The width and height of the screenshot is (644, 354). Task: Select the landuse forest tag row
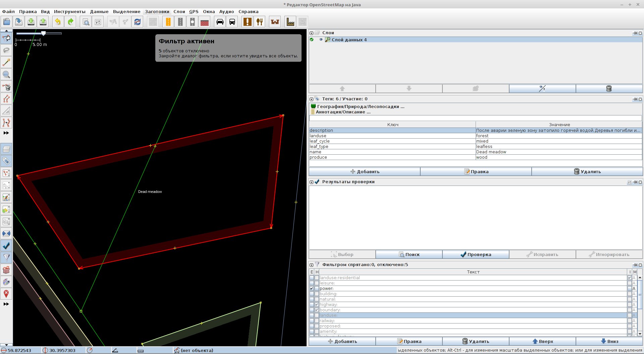392,136
